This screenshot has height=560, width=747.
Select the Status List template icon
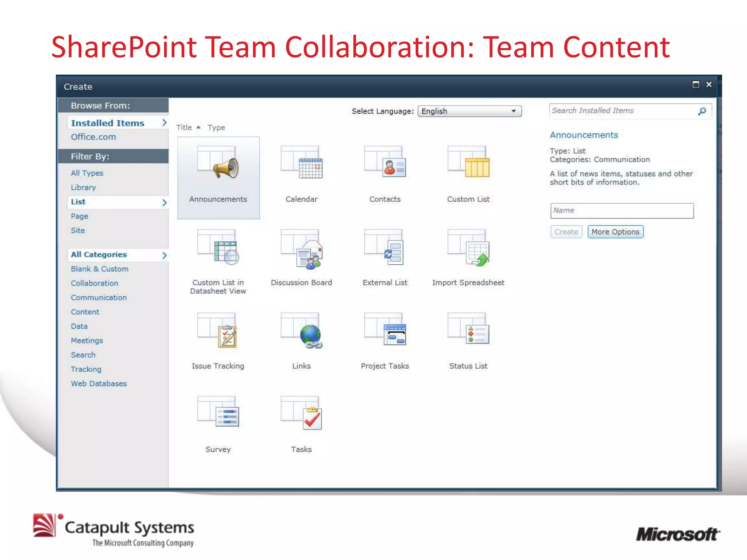coord(468,328)
